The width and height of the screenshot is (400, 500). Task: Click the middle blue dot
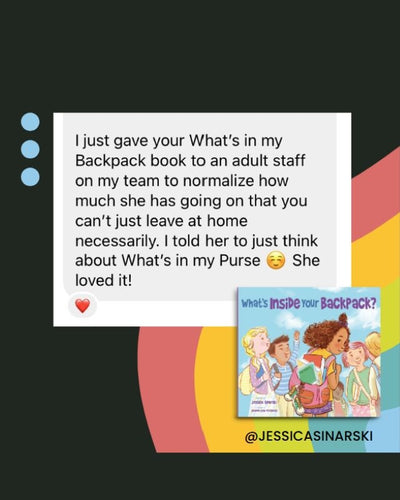pos(30,149)
